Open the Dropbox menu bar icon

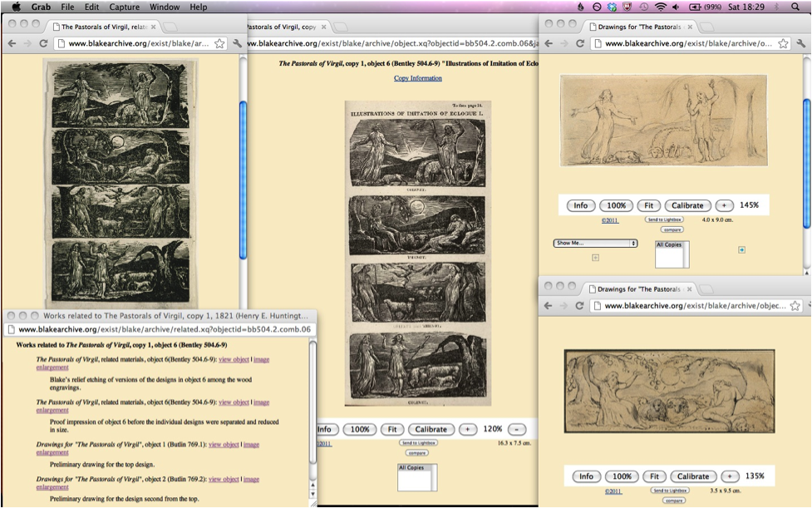pos(612,7)
